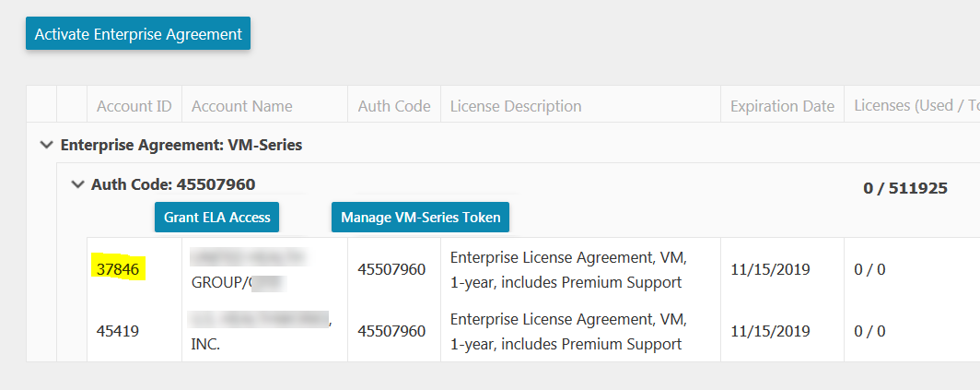
Task: Click first row license description text
Action: point(567,269)
